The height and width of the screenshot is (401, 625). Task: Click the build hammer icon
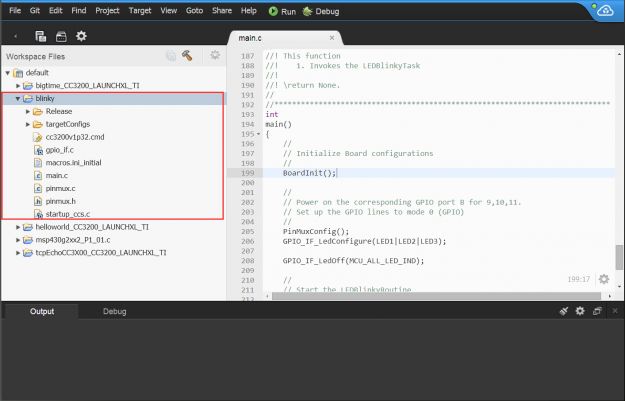[187, 55]
